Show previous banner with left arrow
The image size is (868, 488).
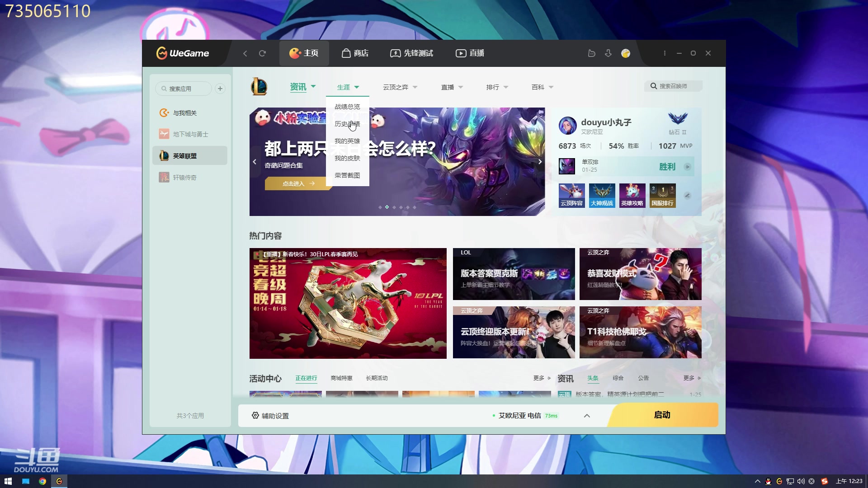pyautogui.click(x=255, y=162)
